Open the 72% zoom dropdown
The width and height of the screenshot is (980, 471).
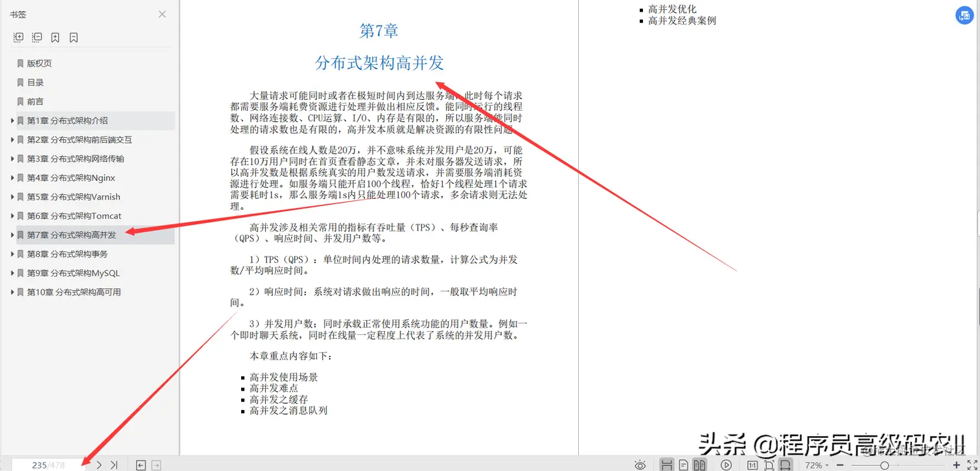(817, 465)
